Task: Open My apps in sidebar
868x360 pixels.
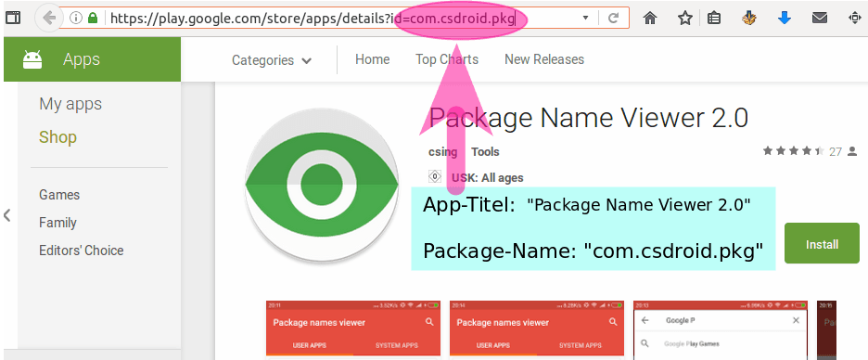Action: point(70,104)
